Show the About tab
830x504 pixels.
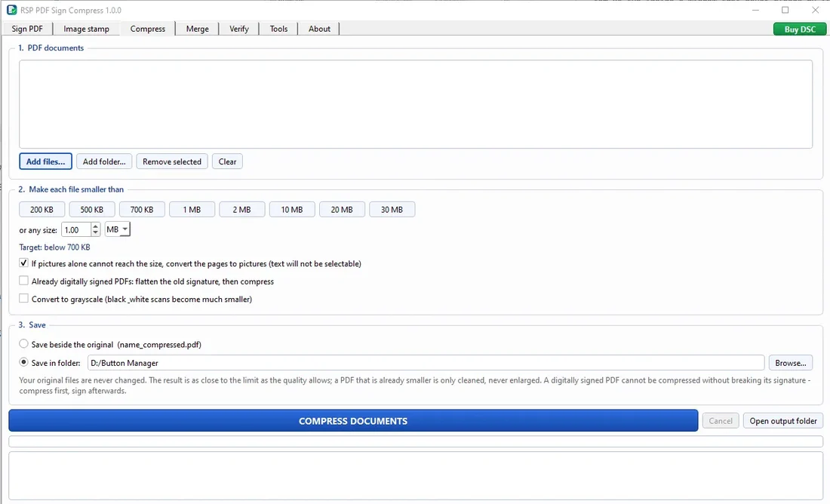pos(319,29)
